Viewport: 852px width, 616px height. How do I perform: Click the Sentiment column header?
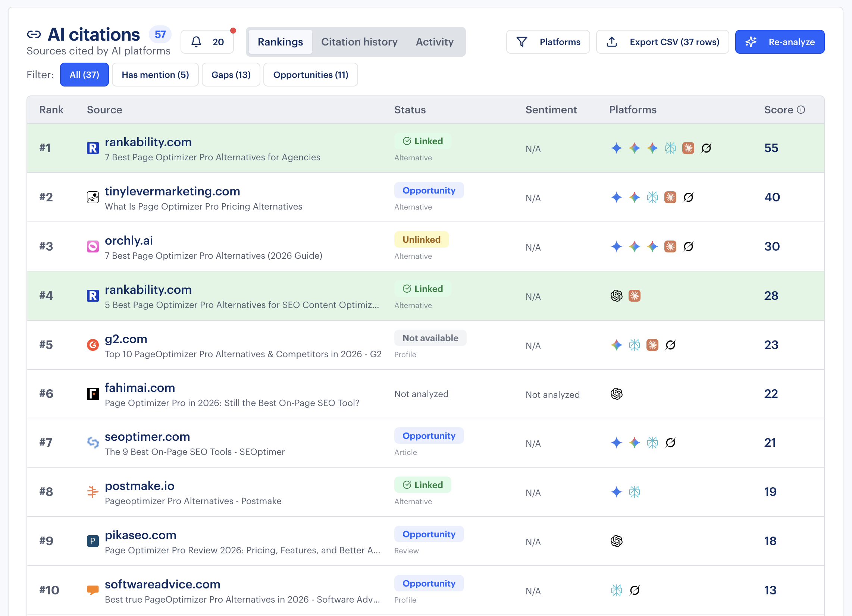(551, 110)
